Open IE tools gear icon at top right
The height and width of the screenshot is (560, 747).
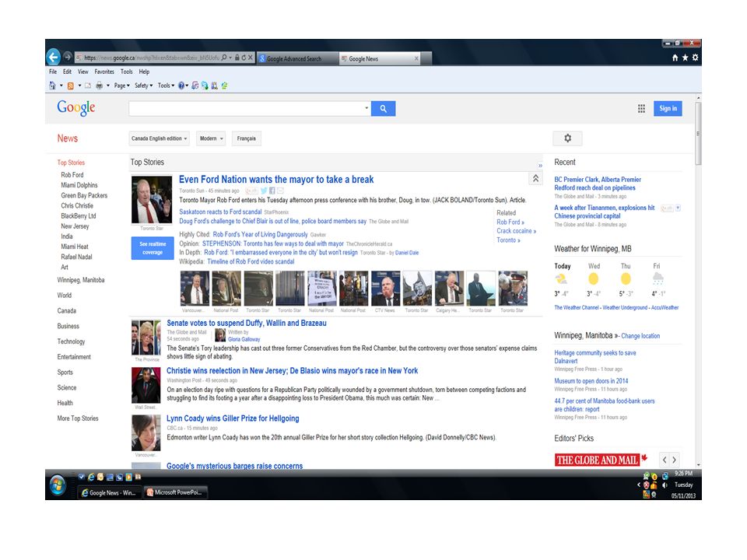[695, 58]
